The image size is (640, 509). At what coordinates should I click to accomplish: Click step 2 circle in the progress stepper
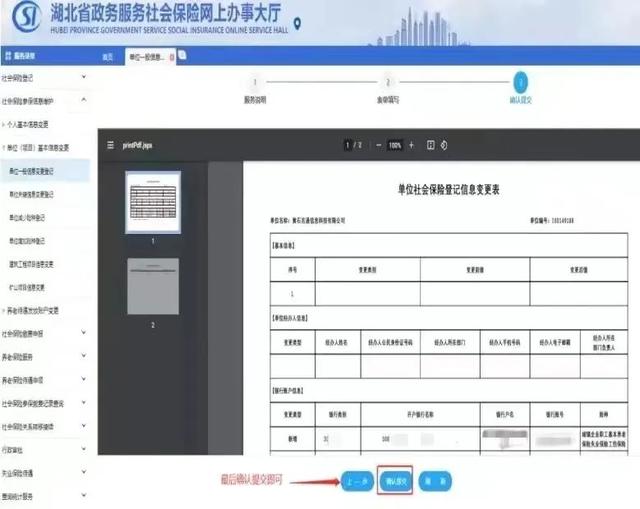[x=387, y=83]
